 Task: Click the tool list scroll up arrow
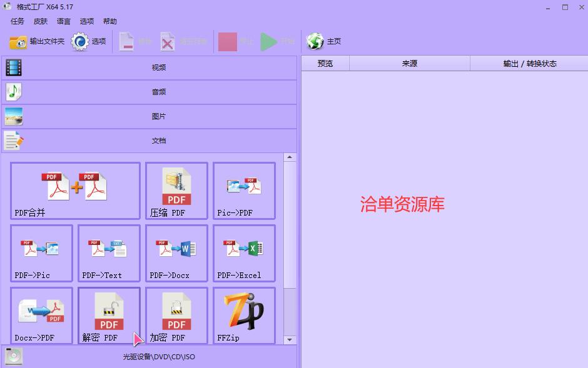click(x=290, y=157)
